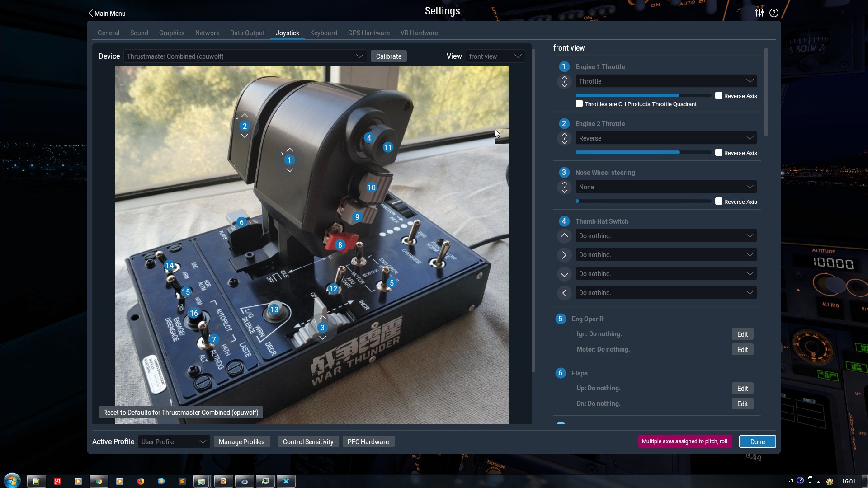Open the View dropdown showing front view
Image resolution: width=868 pixels, height=488 pixels.
click(x=495, y=56)
